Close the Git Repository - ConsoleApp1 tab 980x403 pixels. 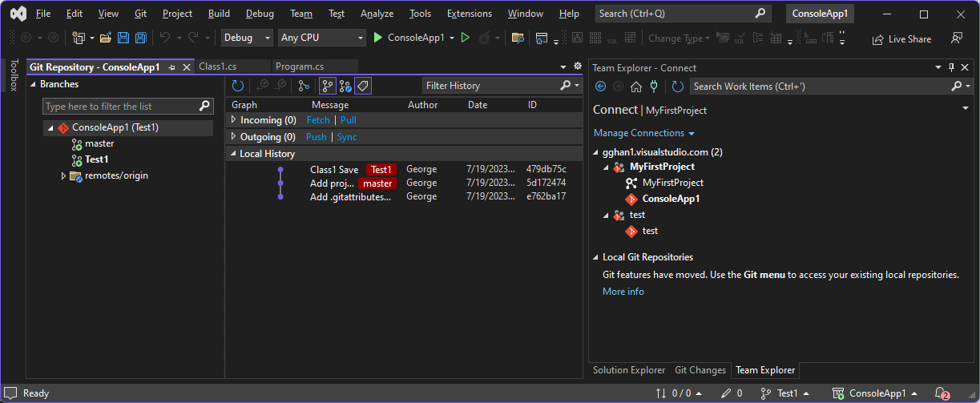(x=186, y=67)
